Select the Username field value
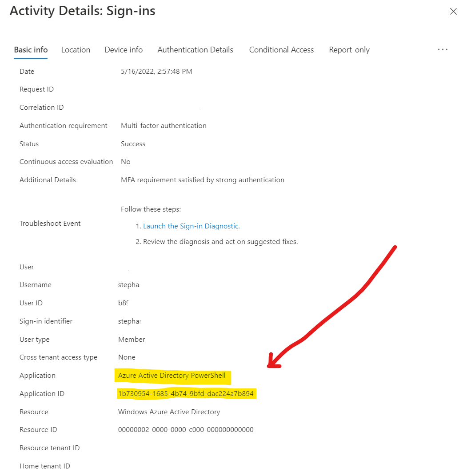Screen dimensions: 463x476 (128, 284)
